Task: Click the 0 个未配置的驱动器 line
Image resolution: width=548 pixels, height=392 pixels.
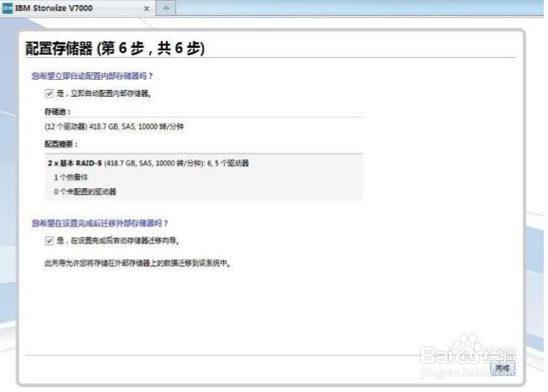Action: [85, 191]
